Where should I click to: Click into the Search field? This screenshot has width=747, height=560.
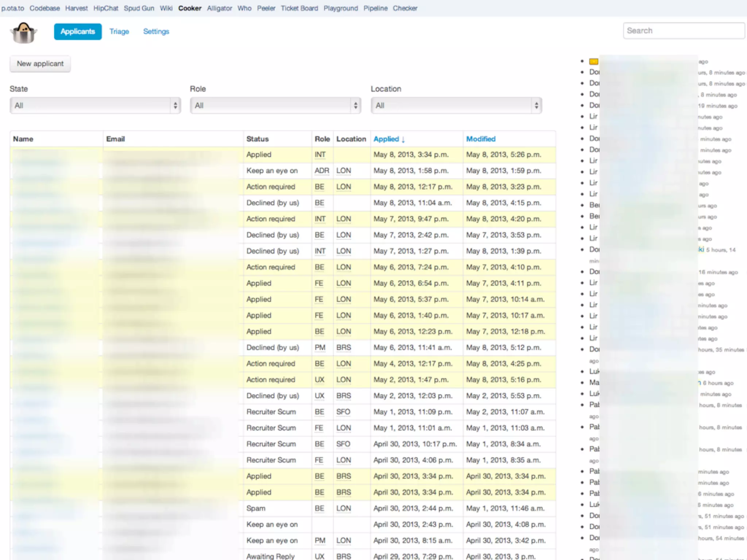coord(684,31)
